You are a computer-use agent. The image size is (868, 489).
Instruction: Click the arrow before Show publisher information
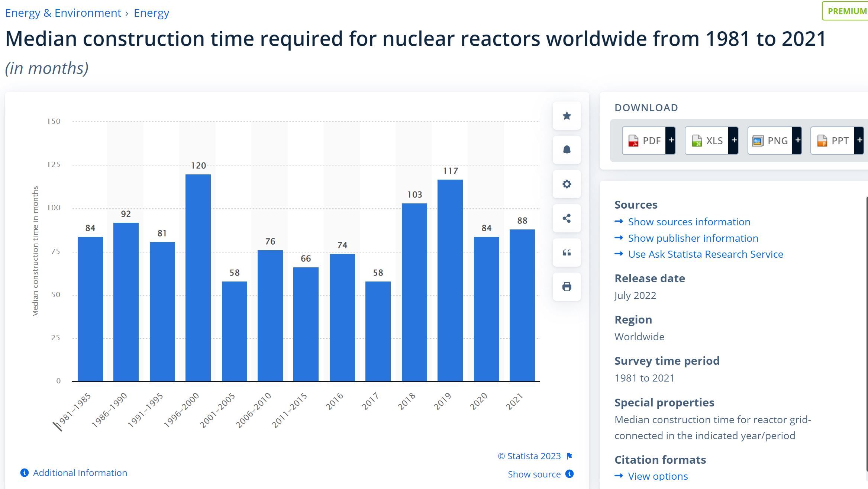click(619, 238)
